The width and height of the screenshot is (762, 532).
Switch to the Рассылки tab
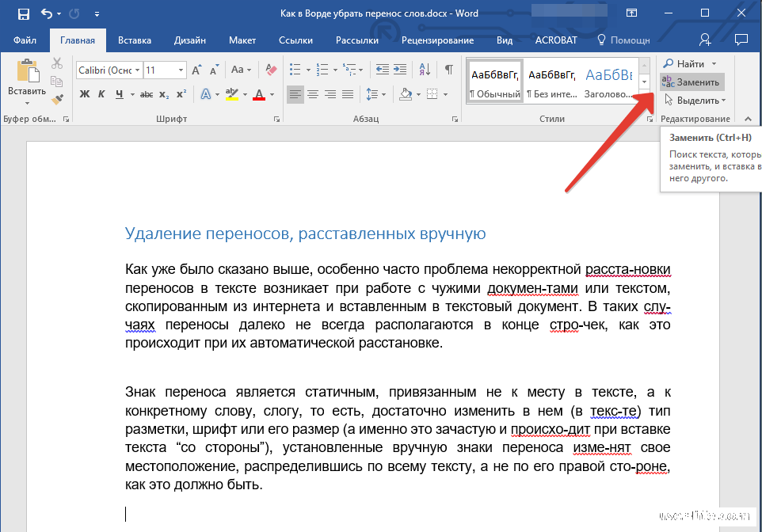tap(357, 40)
